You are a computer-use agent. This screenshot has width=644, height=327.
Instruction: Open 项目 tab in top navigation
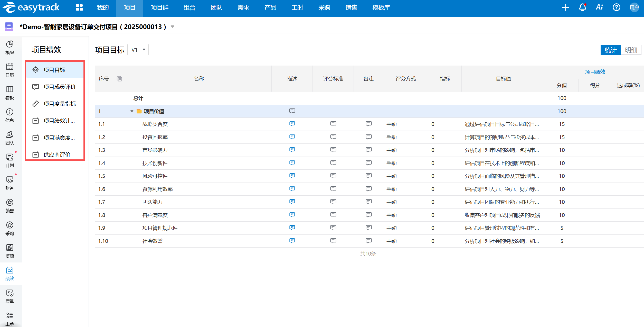click(130, 8)
